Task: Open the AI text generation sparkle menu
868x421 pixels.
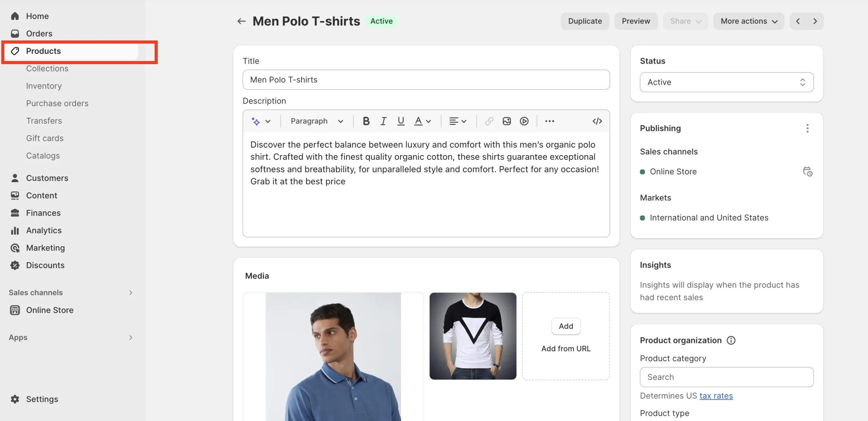Action: point(261,121)
